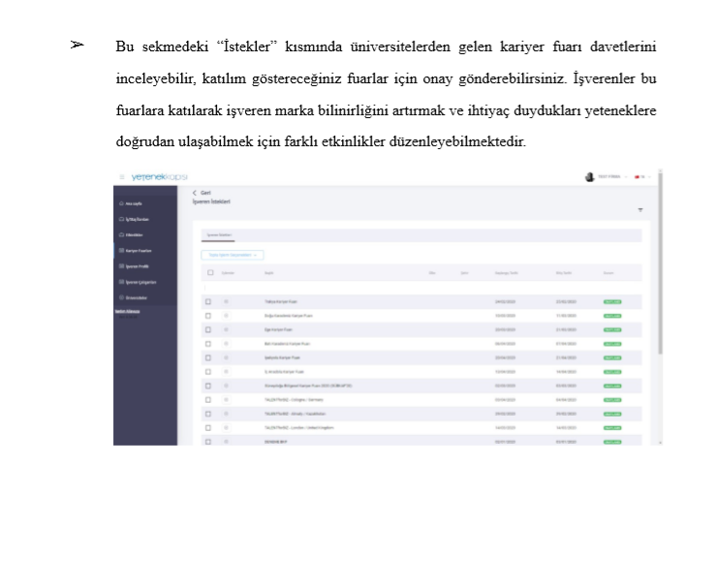The width and height of the screenshot is (716, 588).
Task: Expand the Toplu İşlem Seçenekleri dropdown
Action: 233,255
